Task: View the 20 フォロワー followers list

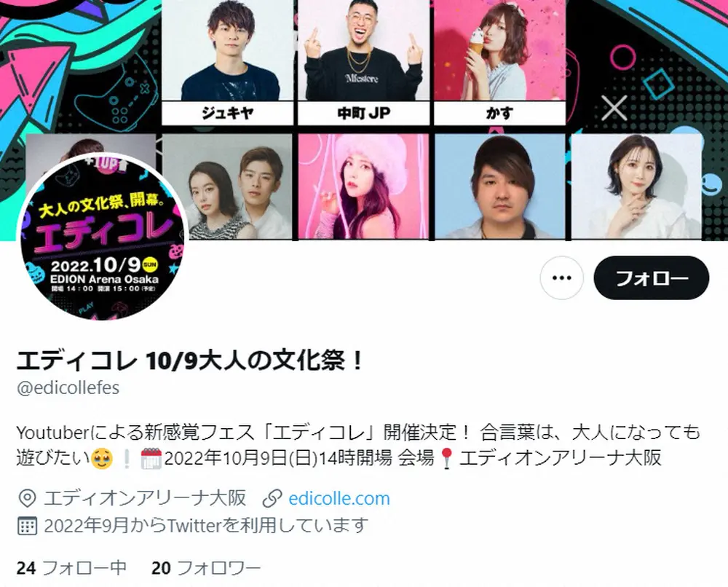Action: pos(206,568)
